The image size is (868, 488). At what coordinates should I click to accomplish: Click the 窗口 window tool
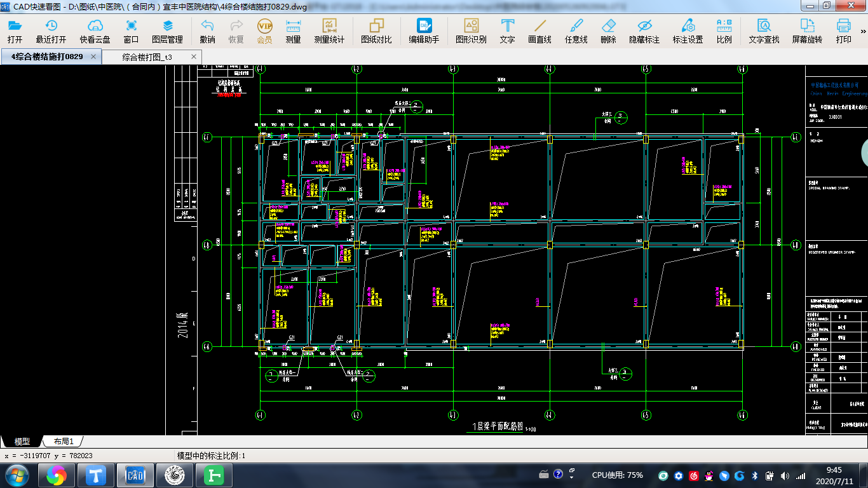[x=131, y=30]
